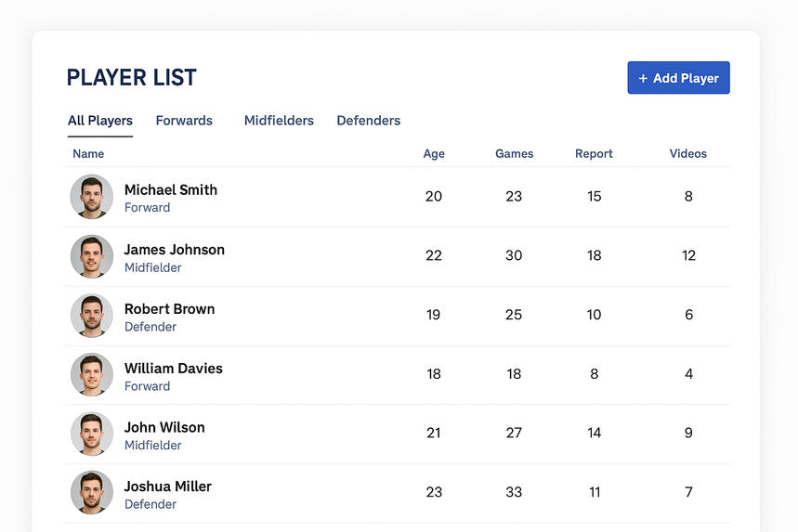The image size is (798, 532).
Task: Sort by the Report column header
Action: click(594, 154)
